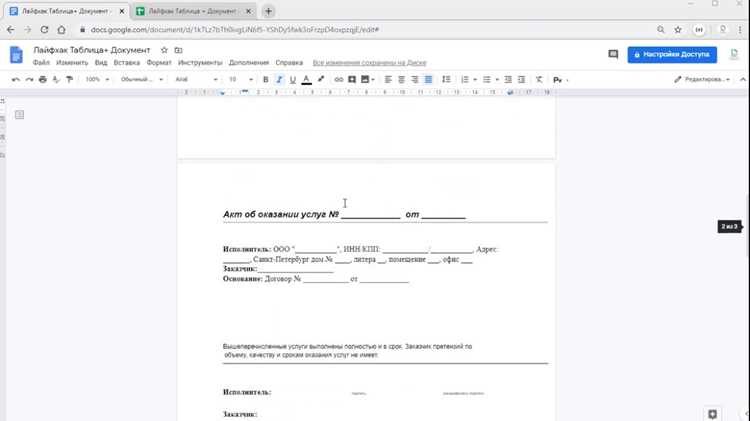Click the page scrollbar thumb
750x421 pixels.
747,226
